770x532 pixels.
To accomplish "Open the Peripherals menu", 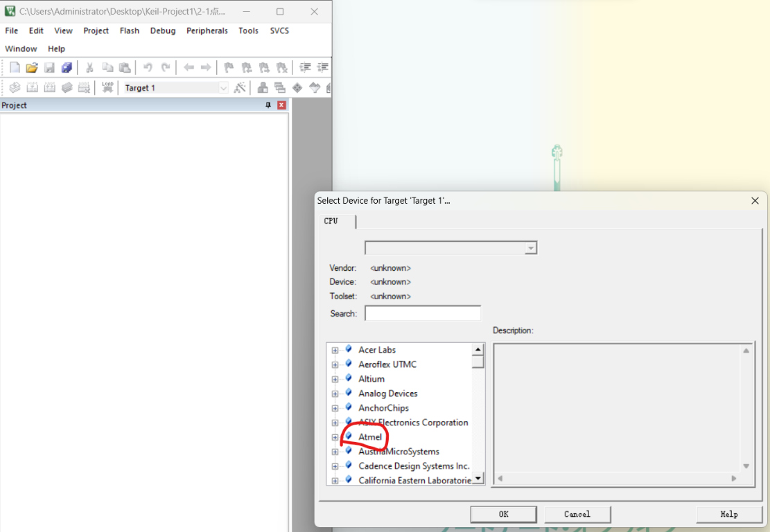I will [x=207, y=30].
